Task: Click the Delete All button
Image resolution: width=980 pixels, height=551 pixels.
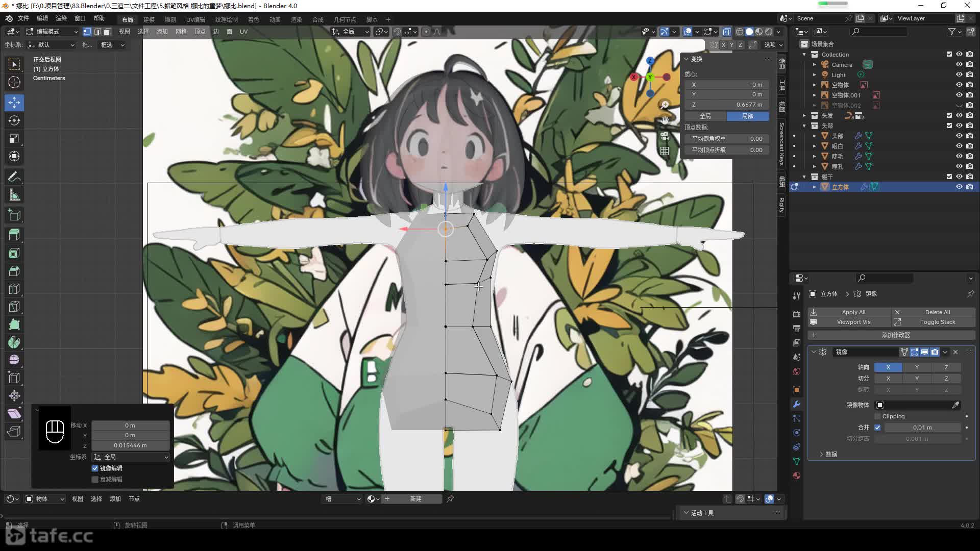Action: pos(934,312)
